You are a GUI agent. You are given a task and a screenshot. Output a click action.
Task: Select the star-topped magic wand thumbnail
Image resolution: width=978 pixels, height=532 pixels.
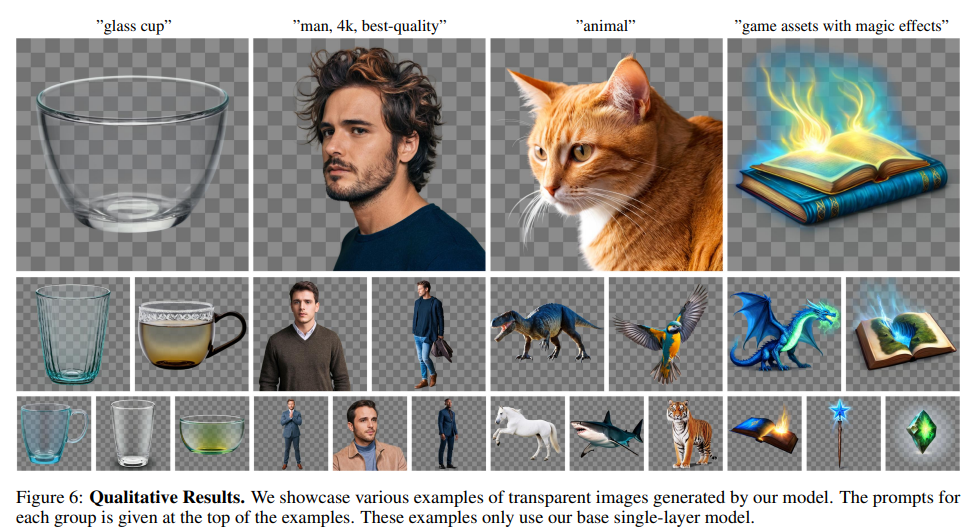pyautogui.click(x=843, y=433)
